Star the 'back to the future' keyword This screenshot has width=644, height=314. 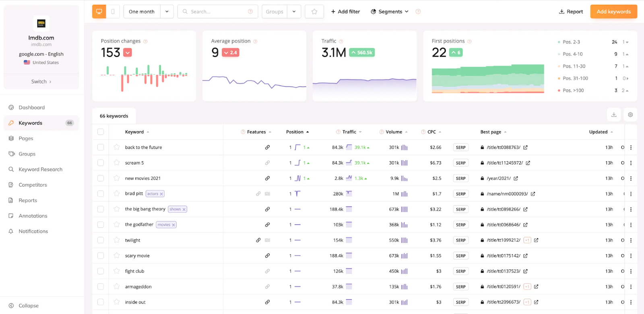click(x=117, y=147)
